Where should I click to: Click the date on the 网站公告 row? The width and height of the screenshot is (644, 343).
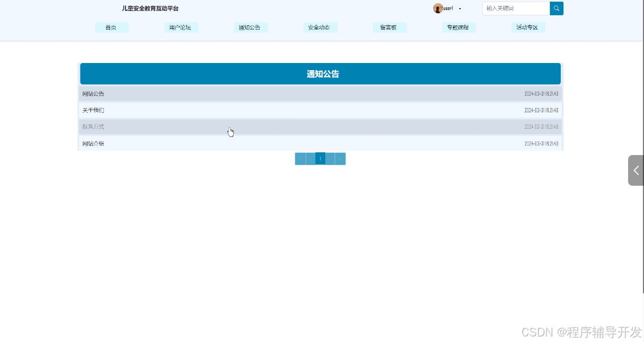click(541, 94)
